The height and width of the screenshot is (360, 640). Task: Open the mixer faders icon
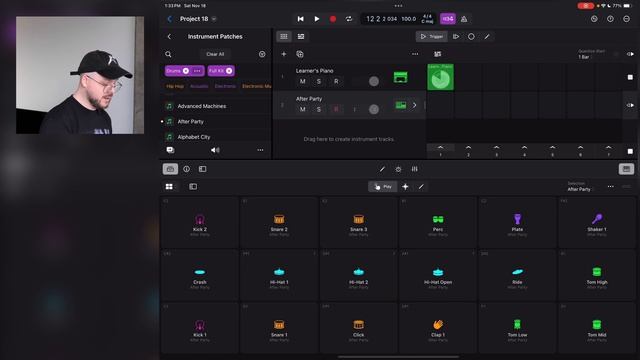(414, 169)
